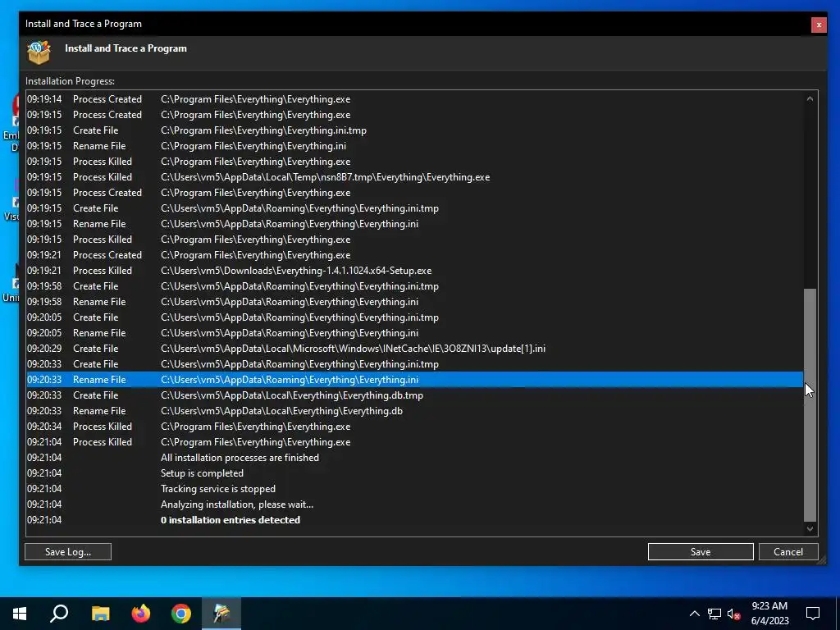
Task: Select 09:21:04 Process Killed Everything.exe row
Action: pyautogui.click(x=414, y=442)
